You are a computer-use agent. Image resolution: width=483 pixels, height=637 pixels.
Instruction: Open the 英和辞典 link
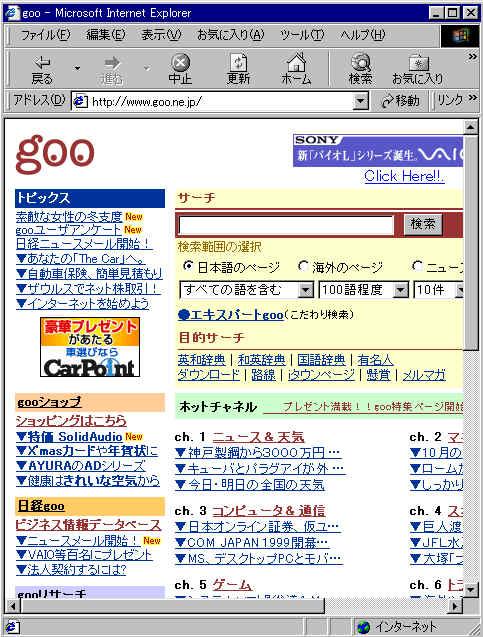tap(201, 360)
